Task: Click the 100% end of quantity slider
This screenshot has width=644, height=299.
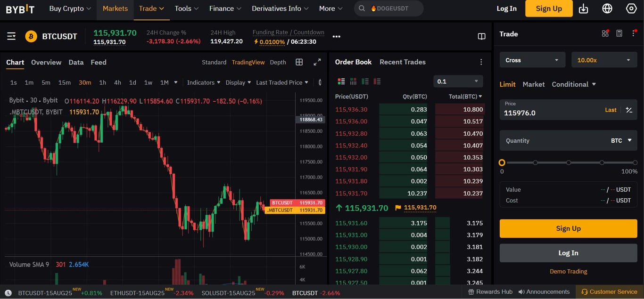Action: pyautogui.click(x=635, y=162)
